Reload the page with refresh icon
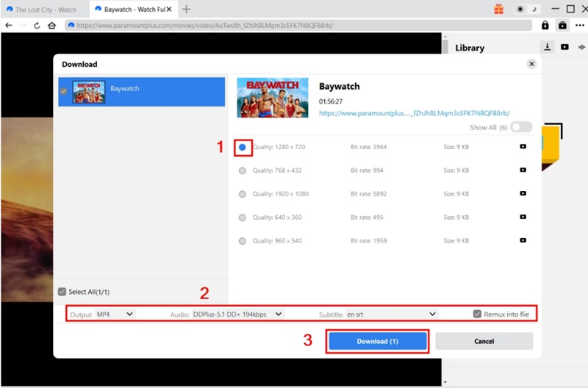Screen dimensions: 588x388 (x=37, y=26)
